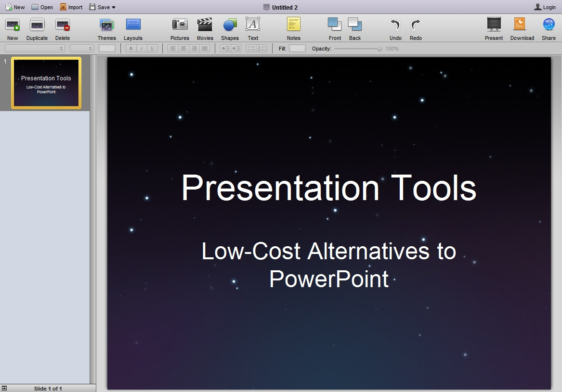Undo the last action
The width and height of the screenshot is (562, 392).
click(395, 29)
